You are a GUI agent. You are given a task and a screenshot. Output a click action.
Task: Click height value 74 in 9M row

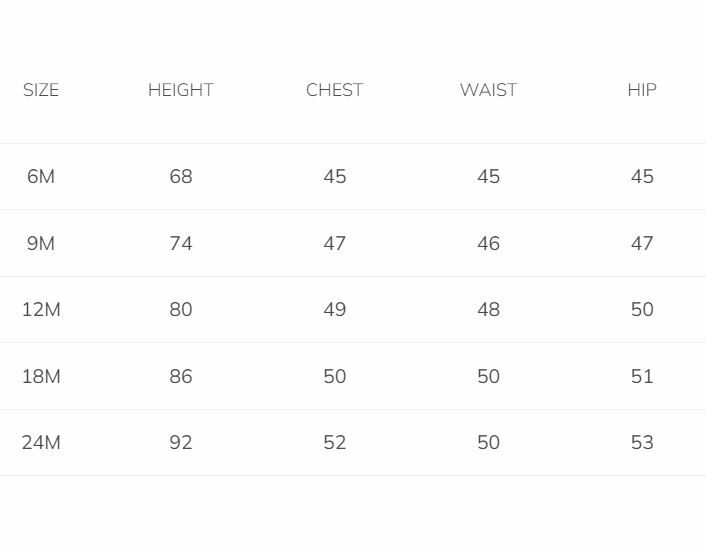(181, 244)
